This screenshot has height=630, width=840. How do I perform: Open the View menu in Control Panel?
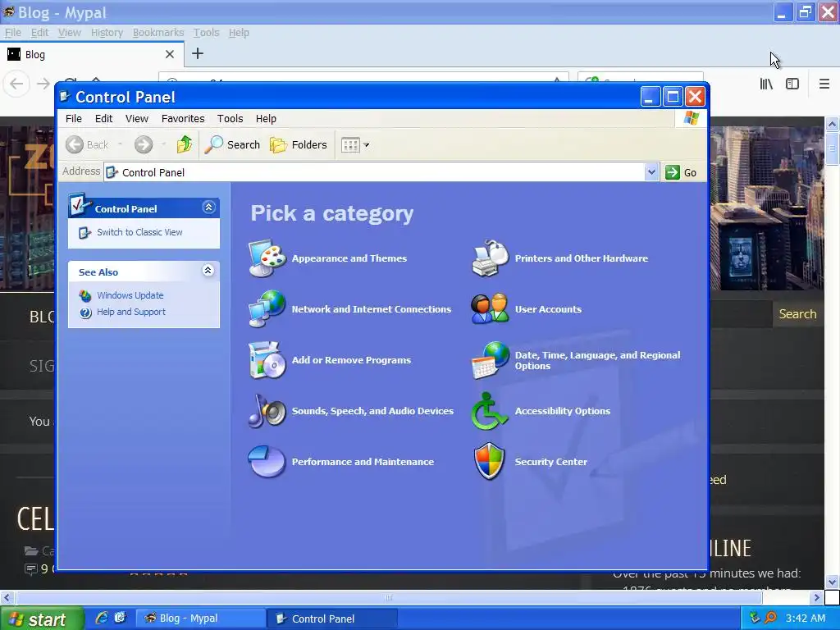(x=137, y=118)
